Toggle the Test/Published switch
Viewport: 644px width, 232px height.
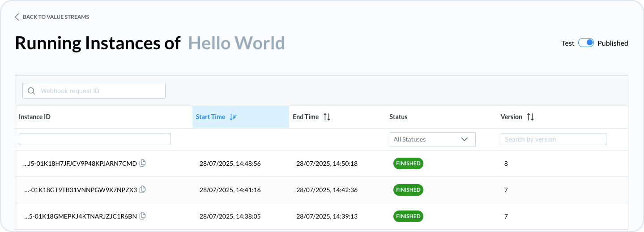coord(586,43)
